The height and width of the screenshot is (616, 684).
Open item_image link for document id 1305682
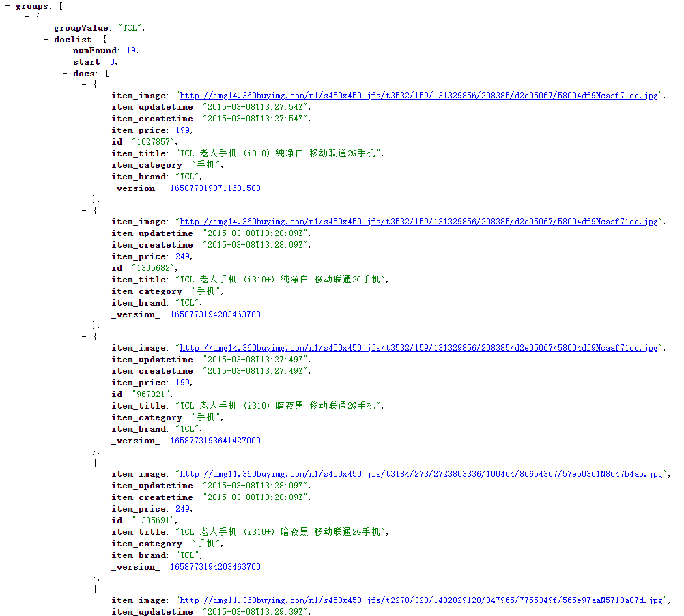(418, 222)
